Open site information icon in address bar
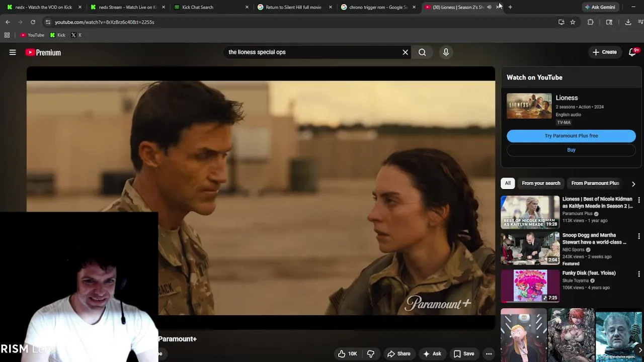The image size is (644, 362). (48, 22)
